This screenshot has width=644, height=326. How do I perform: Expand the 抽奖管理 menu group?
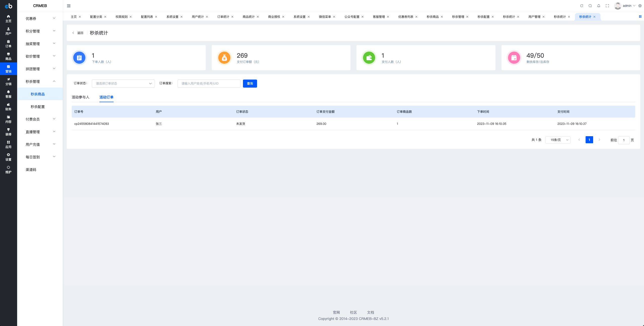(40, 44)
